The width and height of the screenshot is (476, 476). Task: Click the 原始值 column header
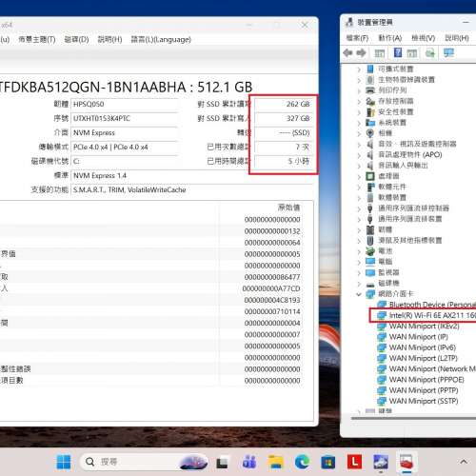[x=288, y=208]
